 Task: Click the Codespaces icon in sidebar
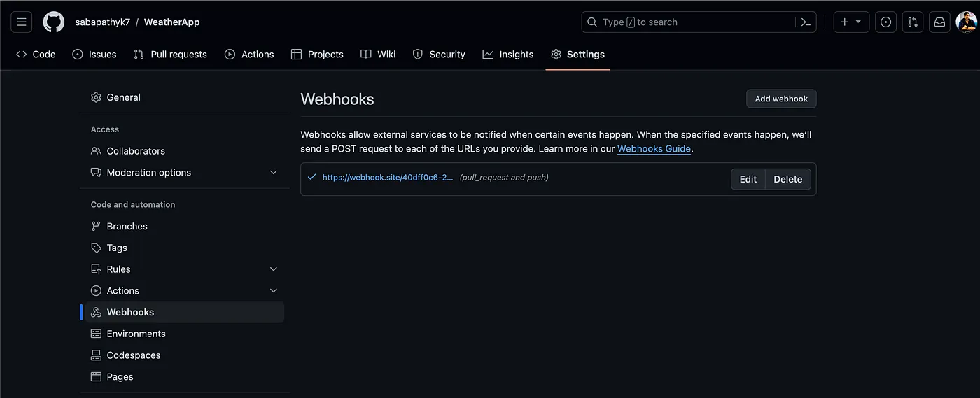[x=97, y=355]
